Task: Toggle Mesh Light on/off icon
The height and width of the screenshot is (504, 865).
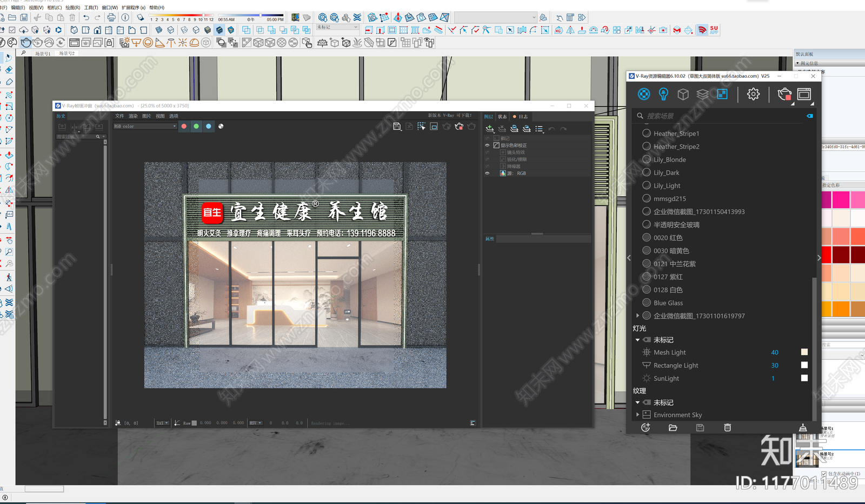Action: click(647, 352)
